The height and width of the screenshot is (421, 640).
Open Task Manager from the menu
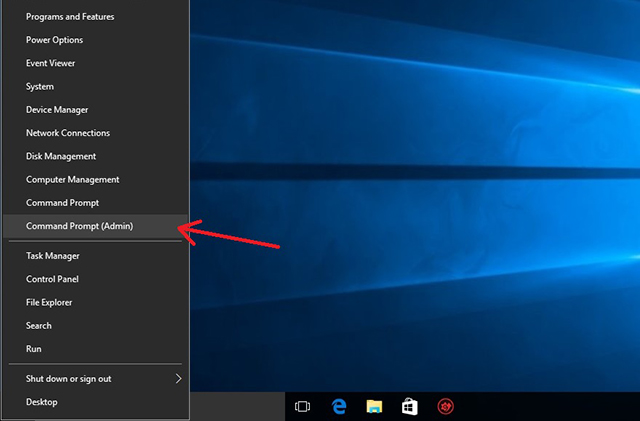click(96, 256)
